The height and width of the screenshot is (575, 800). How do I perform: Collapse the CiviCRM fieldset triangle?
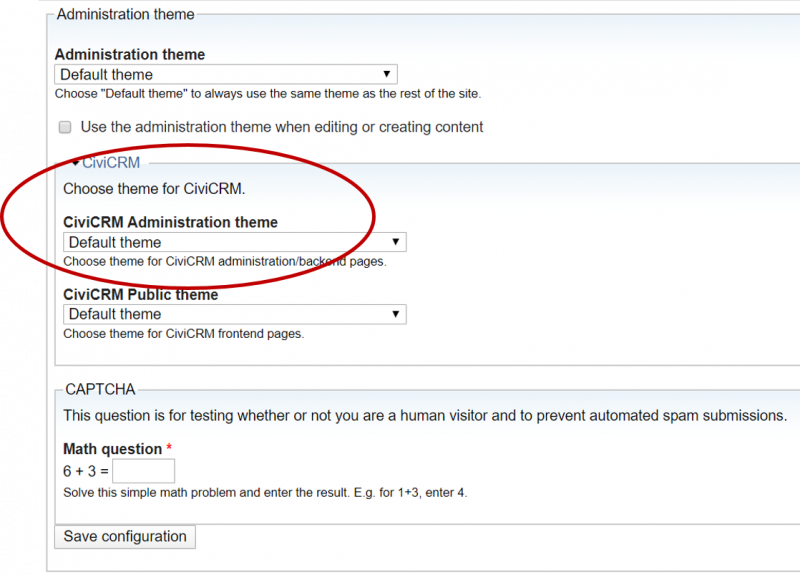(76, 163)
